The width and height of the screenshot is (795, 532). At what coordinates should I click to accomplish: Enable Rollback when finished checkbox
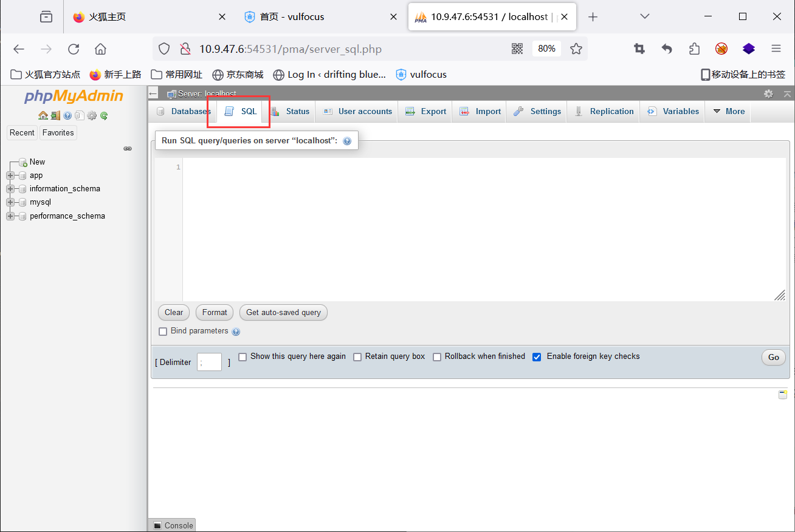[437, 357]
